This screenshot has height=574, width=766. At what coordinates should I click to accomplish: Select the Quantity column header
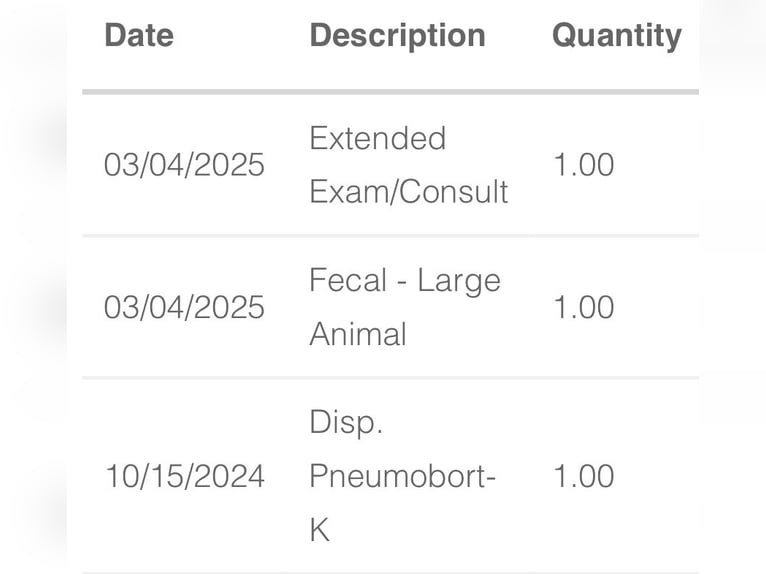coord(616,36)
